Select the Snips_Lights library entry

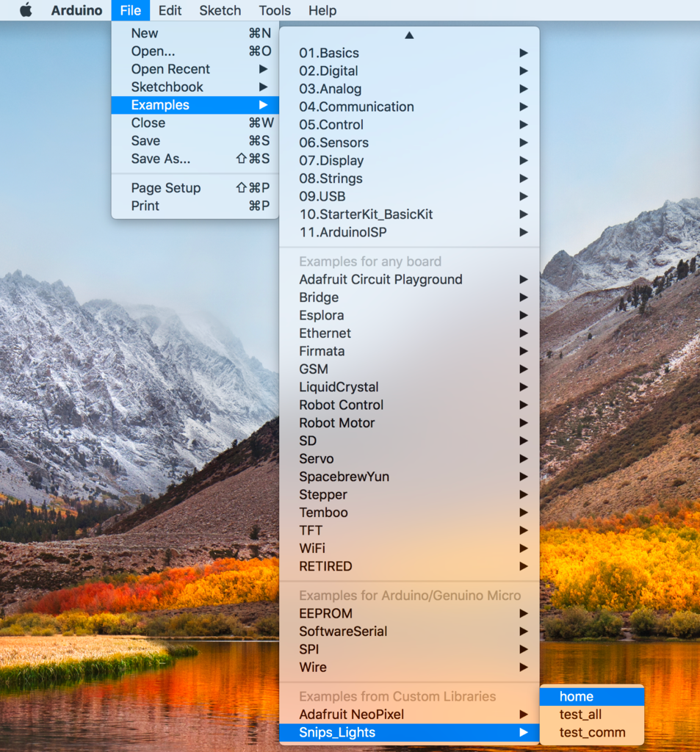409,732
